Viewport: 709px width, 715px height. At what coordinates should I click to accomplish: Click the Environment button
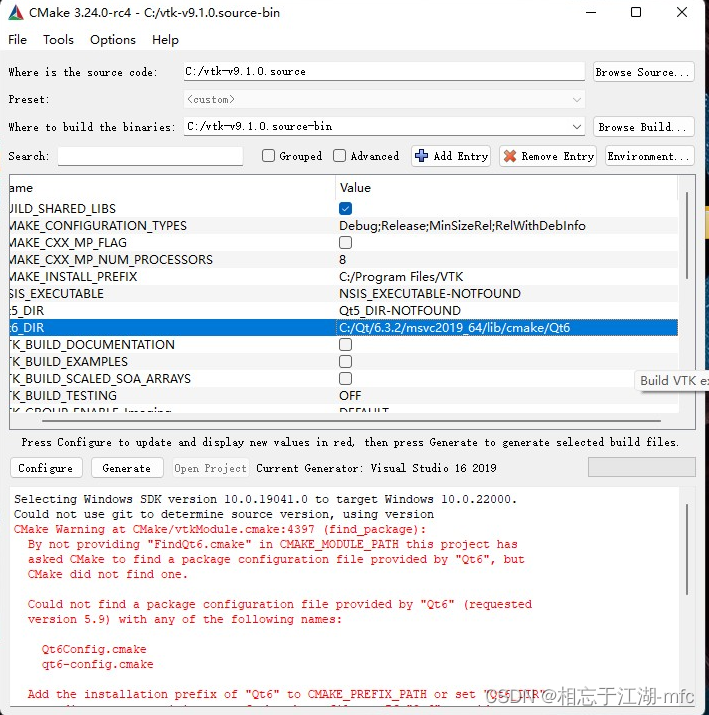click(x=649, y=156)
